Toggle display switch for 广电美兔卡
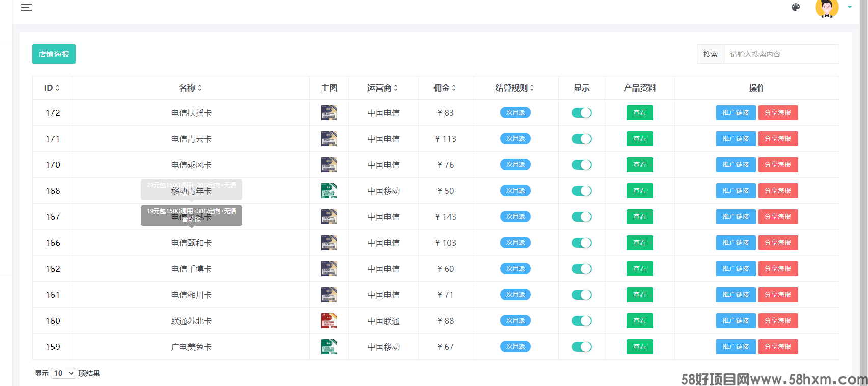The width and height of the screenshot is (868, 386). click(x=582, y=347)
